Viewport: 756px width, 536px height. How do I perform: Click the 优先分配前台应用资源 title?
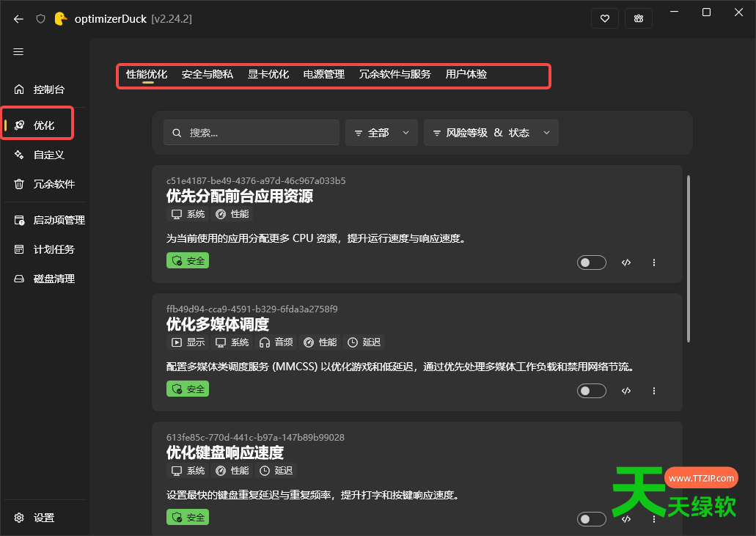coord(240,197)
